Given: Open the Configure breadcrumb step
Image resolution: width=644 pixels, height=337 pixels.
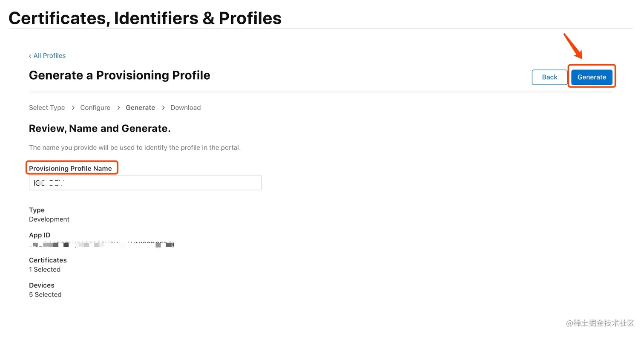Looking at the screenshot, I should click(x=95, y=107).
